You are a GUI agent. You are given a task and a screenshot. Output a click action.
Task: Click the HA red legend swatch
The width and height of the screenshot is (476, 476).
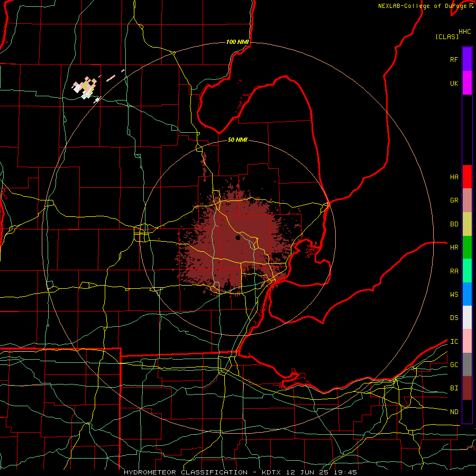(x=467, y=177)
